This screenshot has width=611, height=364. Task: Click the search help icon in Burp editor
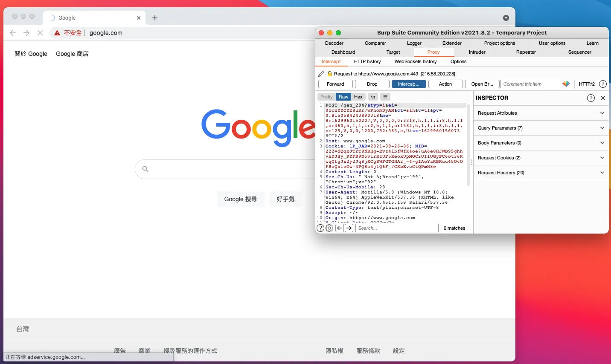320,228
